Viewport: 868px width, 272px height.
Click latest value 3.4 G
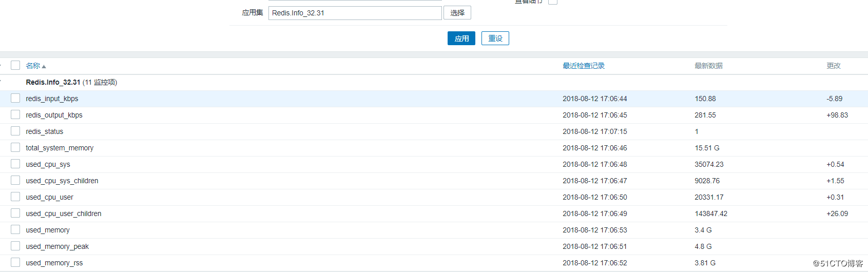coord(703,230)
